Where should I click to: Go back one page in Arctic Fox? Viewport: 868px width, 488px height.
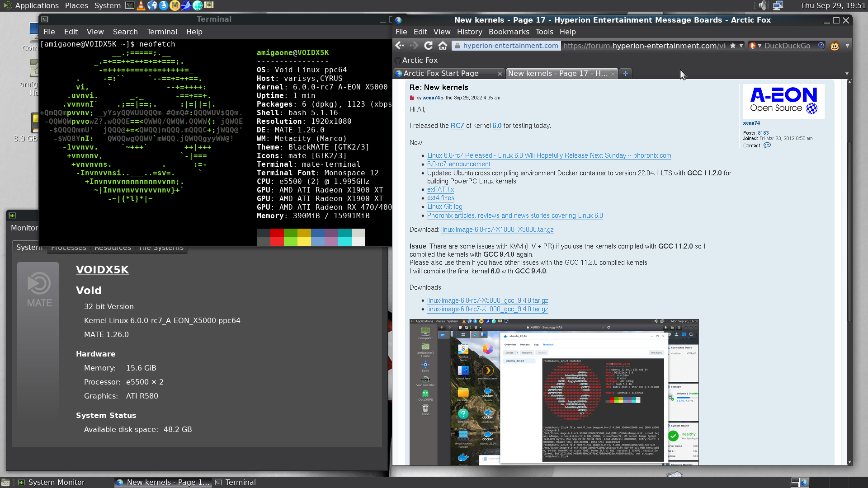(399, 46)
